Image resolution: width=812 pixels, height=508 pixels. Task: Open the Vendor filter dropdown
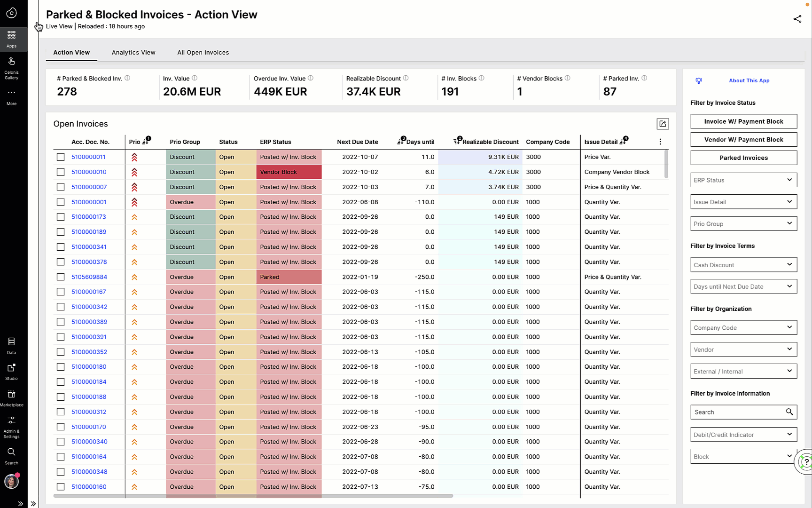(x=743, y=349)
